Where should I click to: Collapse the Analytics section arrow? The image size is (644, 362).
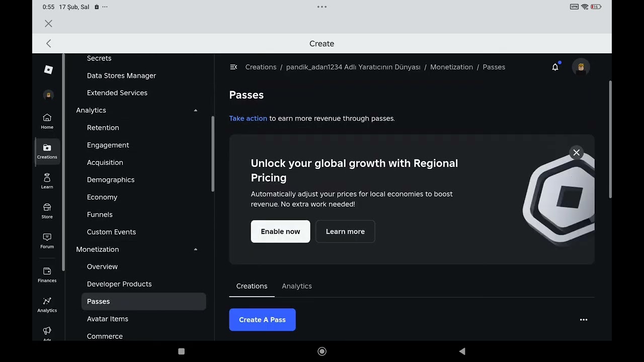point(195,110)
